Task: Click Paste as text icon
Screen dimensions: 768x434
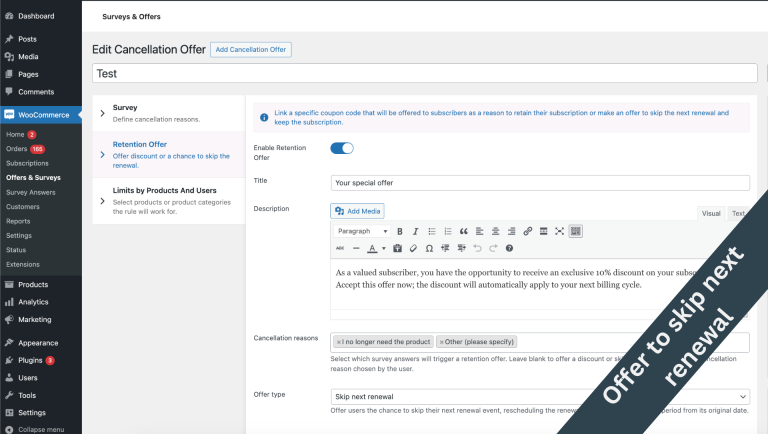Action: pyautogui.click(x=397, y=248)
